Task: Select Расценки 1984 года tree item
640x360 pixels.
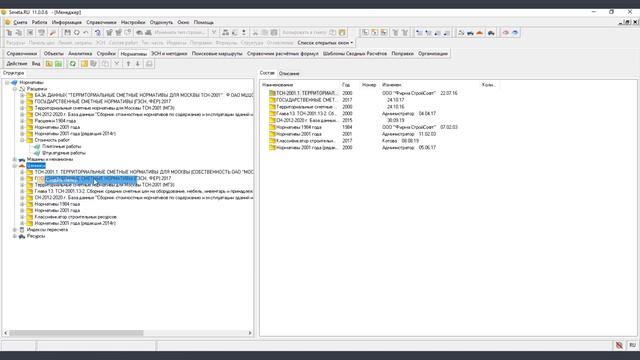Action: pyautogui.click(x=55, y=121)
